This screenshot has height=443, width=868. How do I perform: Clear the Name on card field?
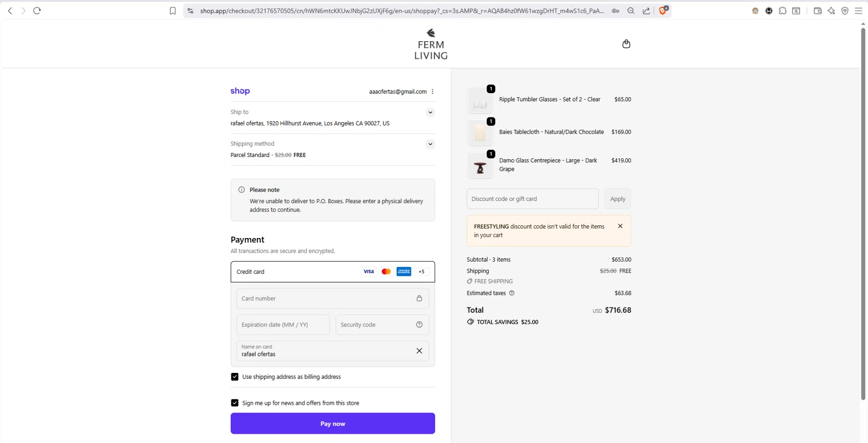point(419,351)
